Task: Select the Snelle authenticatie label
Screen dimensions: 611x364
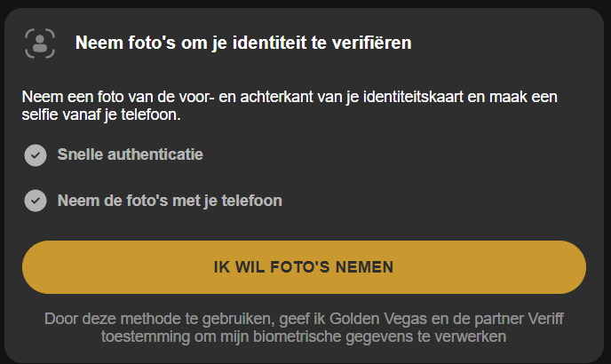Action: (130, 154)
